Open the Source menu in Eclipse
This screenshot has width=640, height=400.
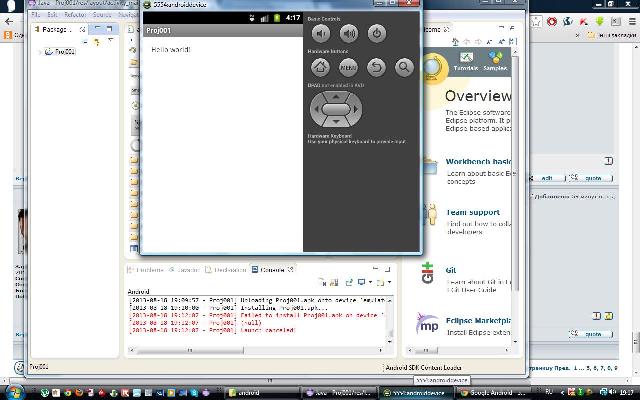pyautogui.click(x=102, y=15)
